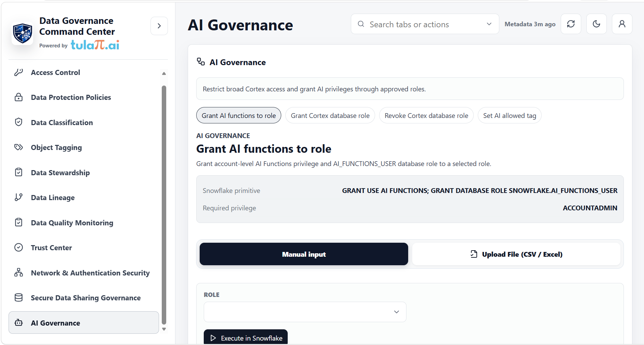Image resolution: width=644 pixels, height=345 pixels.
Task: Click the sidebar scroll up arrow
Action: [x=164, y=73]
